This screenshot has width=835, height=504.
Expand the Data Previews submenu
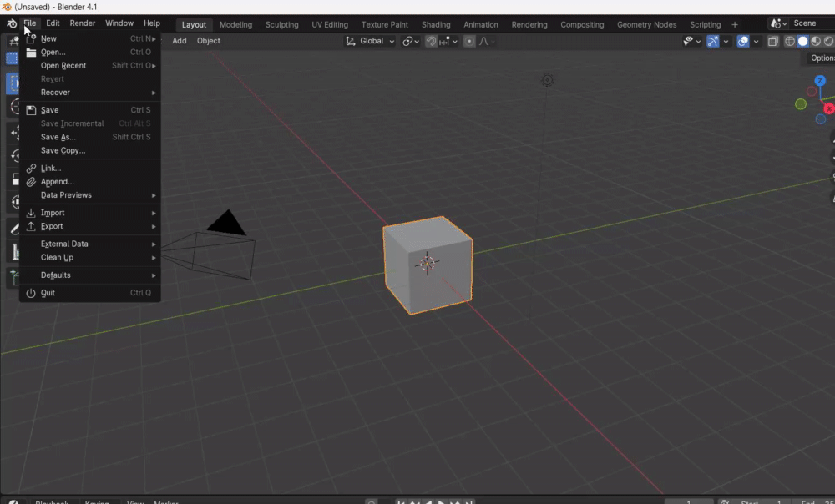(89, 195)
